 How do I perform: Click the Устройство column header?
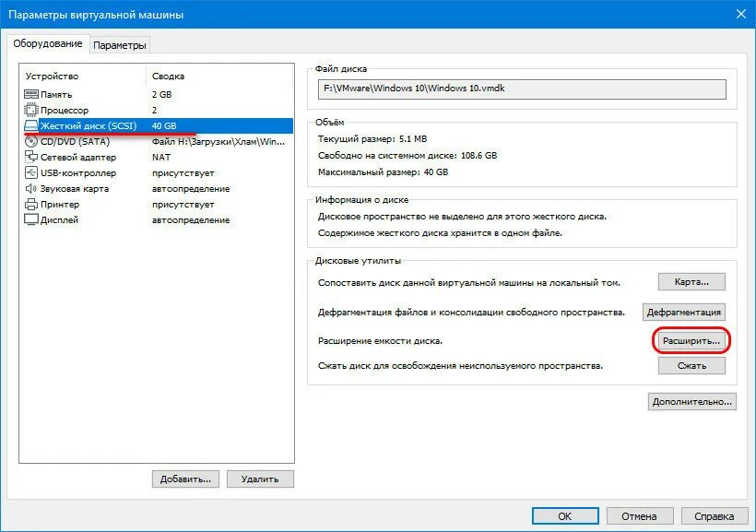(x=52, y=77)
